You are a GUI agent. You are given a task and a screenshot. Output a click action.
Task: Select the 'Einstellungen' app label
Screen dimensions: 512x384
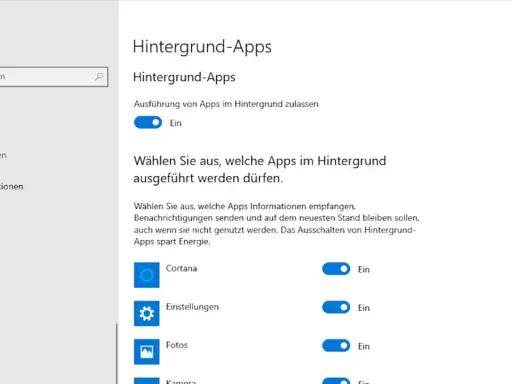[x=192, y=307]
